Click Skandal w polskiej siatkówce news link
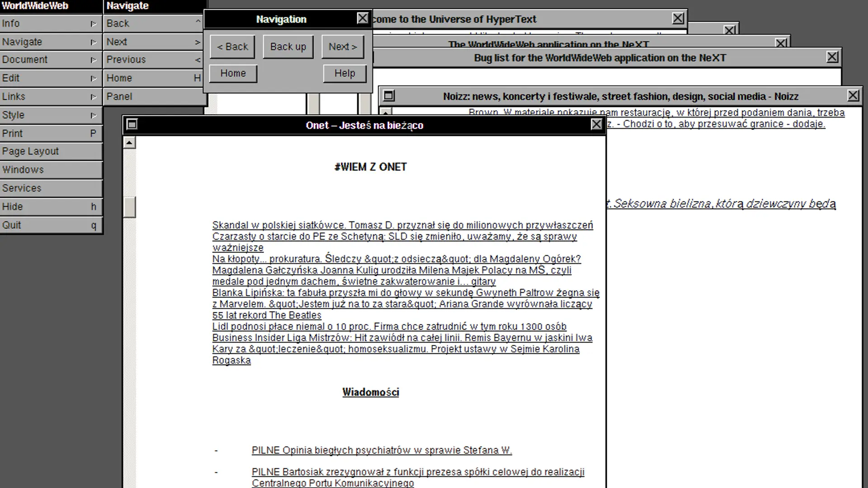Viewport: 868px width, 488px height. pos(403,225)
